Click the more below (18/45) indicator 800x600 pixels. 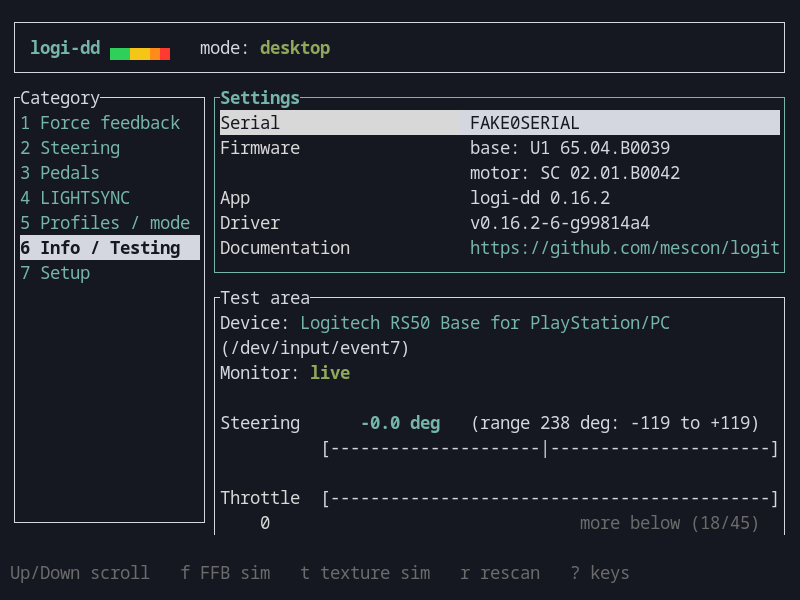669,523
